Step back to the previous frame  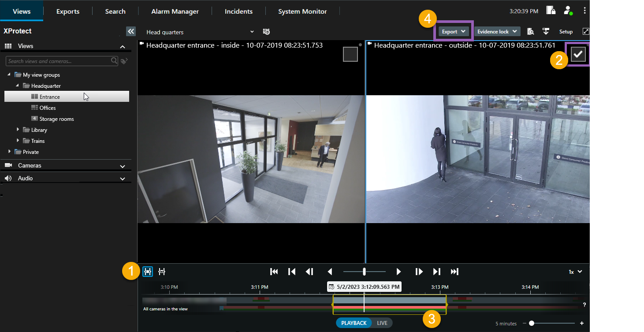tap(309, 272)
